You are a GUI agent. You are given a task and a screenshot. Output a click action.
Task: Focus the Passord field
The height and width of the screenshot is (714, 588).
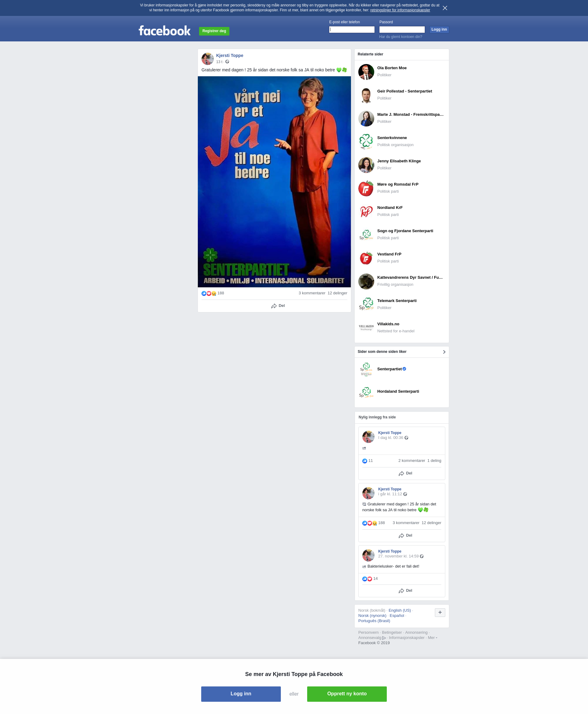pyautogui.click(x=402, y=29)
